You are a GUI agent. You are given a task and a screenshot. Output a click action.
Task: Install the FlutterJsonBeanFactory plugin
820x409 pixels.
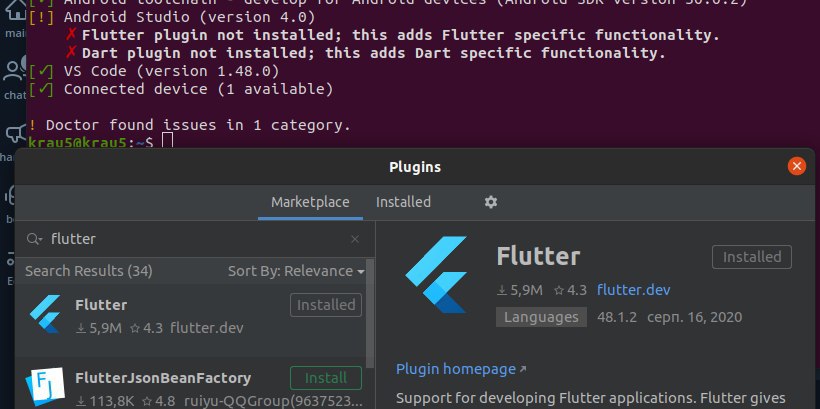326,378
